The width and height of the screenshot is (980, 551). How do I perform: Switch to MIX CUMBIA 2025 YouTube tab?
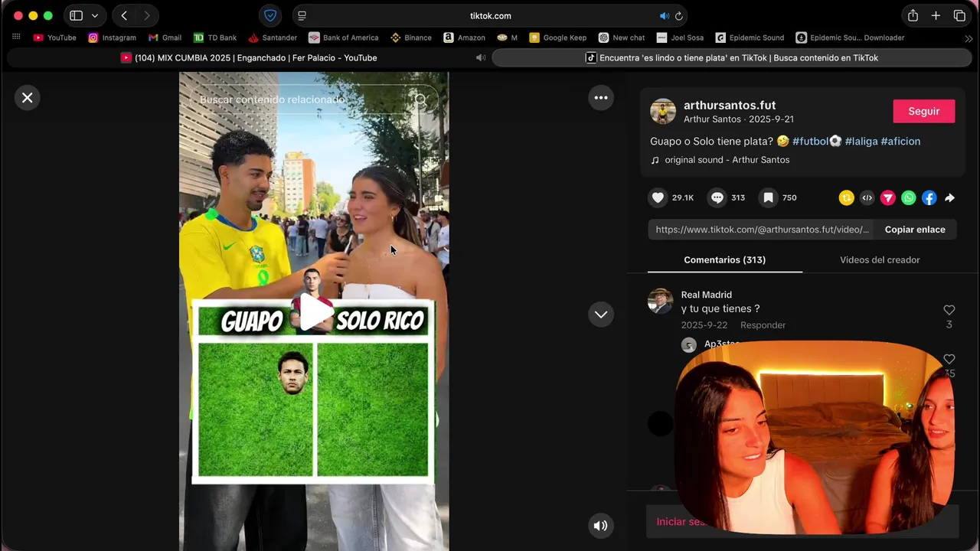249,57
